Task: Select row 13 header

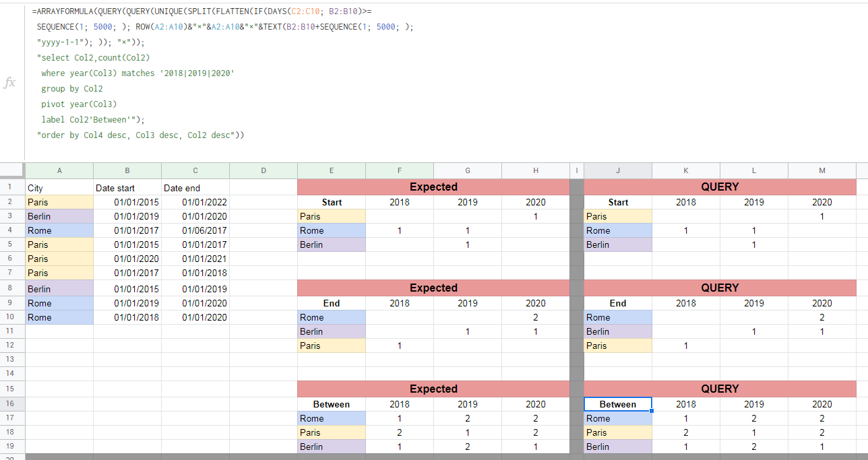Action: click(x=13, y=360)
